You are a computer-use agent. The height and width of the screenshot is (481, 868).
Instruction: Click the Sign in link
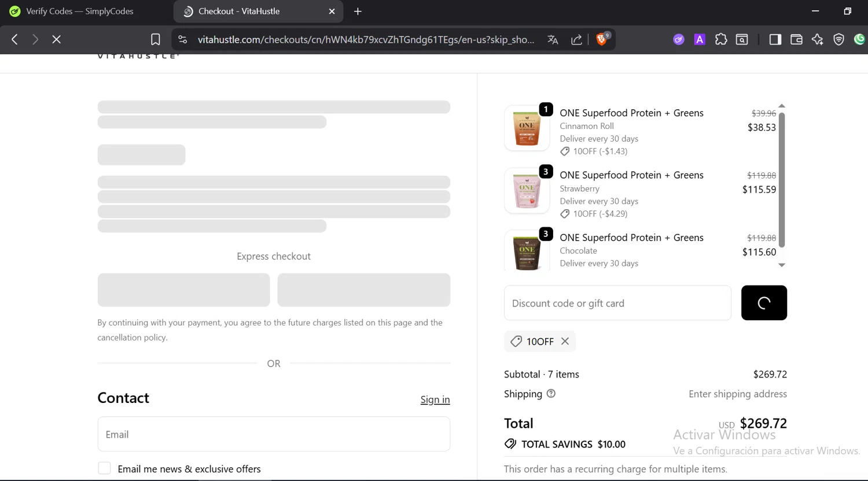(435, 399)
